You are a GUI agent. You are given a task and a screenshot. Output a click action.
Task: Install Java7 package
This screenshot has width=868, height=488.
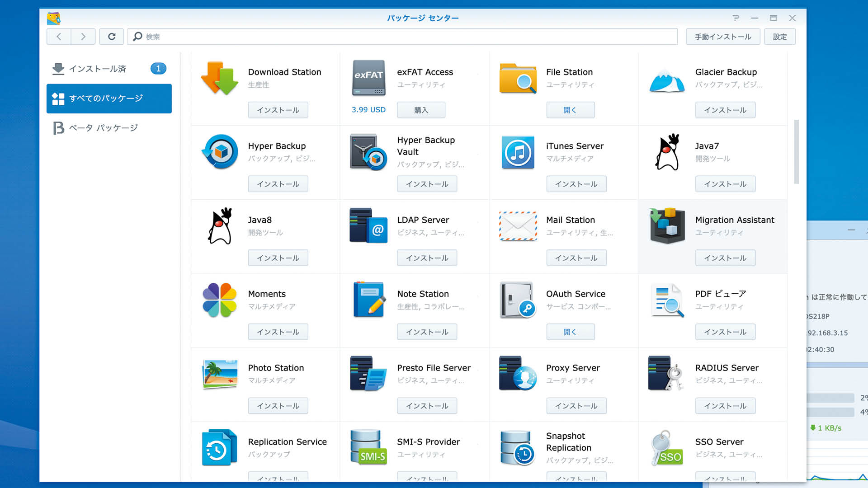pyautogui.click(x=725, y=184)
